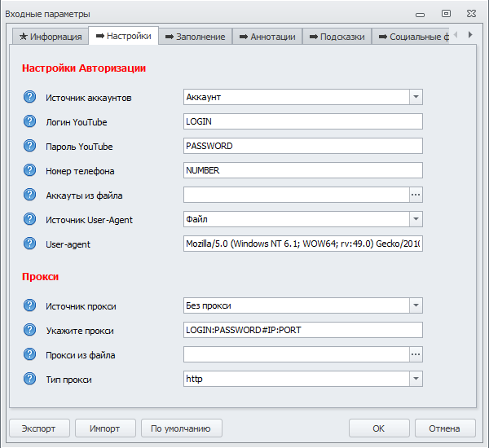Open Источник прокси dropdown arrow
This screenshot has height=448, width=489.
(416, 305)
